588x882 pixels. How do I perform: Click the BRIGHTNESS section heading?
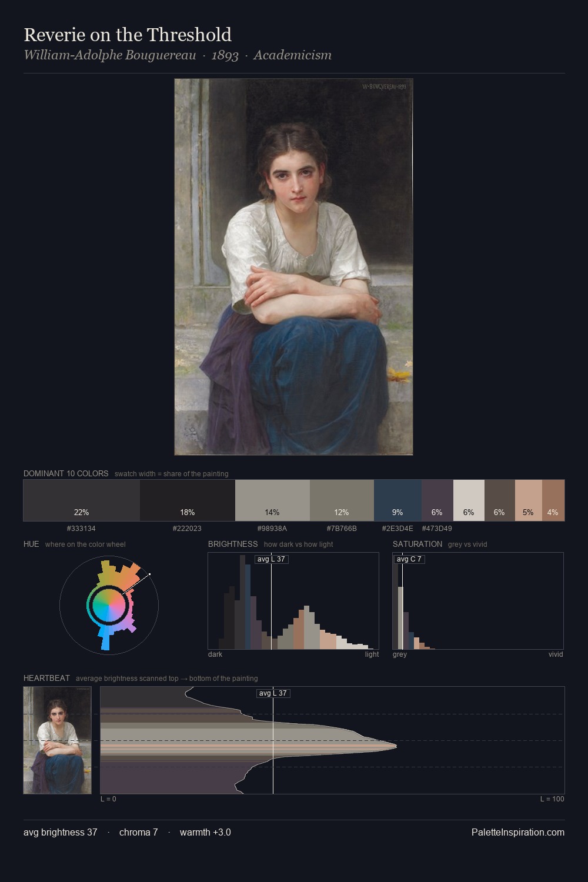click(233, 544)
